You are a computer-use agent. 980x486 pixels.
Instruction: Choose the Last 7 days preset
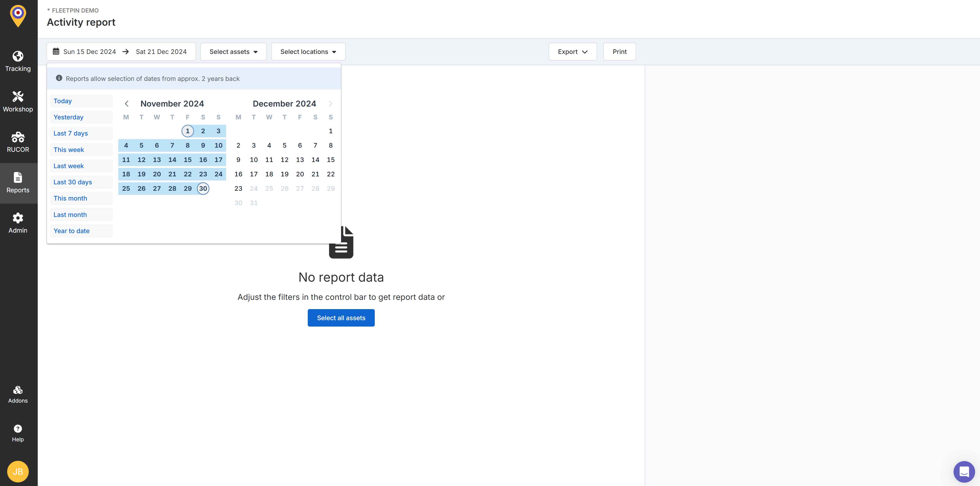[81, 133]
